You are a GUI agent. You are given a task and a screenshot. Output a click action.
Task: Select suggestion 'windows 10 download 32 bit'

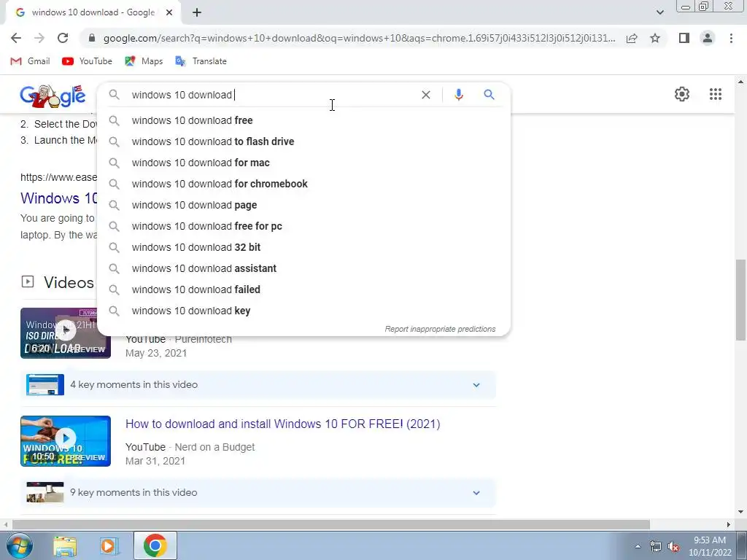304,247
